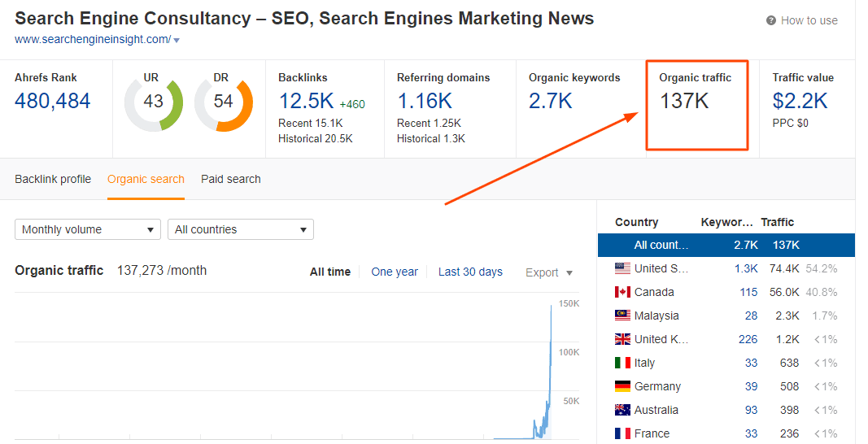This screenshot has height=444, width=868.
Task: Click the How to use question mark icon
Action: [x=770, y=20]
